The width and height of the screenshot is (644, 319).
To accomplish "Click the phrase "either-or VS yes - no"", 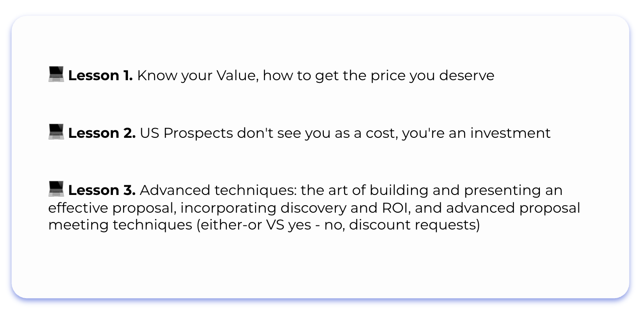I will click(x=268, y=225).
